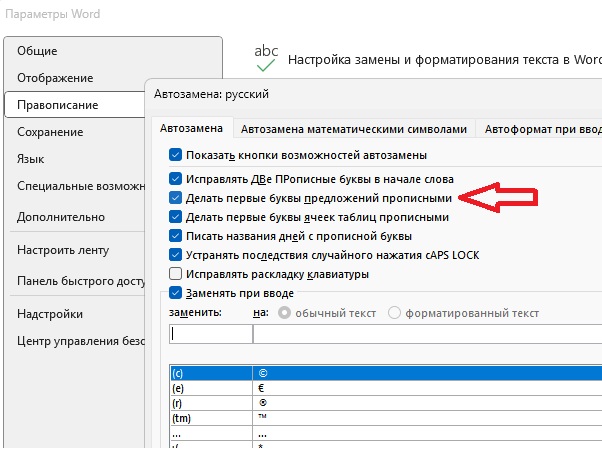Screen dimensions: 602x450
Task: Click the 'на' replacement text field
Action: pos(427,334)
